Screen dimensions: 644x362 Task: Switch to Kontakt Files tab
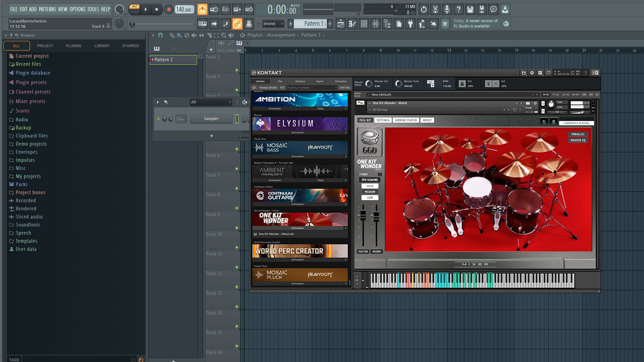[x=280, y=81]
